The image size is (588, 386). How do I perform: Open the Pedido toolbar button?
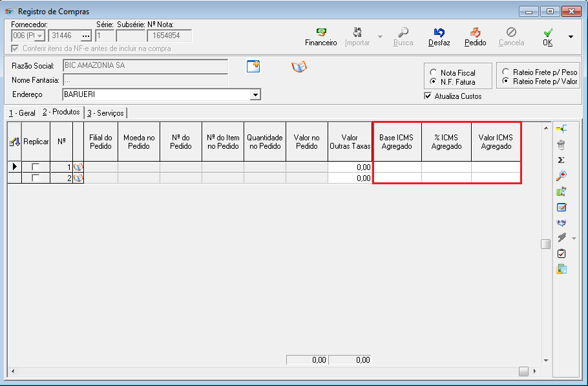pos(475,37)
